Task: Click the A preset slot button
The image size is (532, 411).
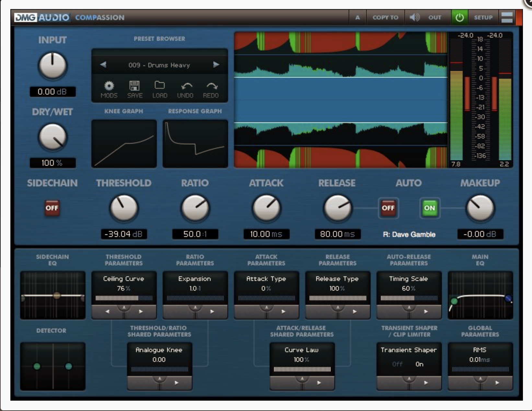Action: click(357, 17)
